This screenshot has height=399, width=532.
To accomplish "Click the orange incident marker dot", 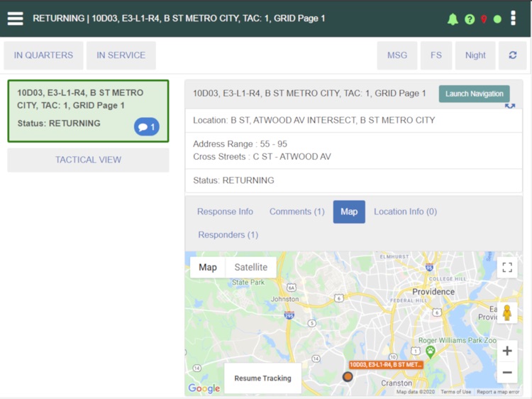I will click(348, 376).
